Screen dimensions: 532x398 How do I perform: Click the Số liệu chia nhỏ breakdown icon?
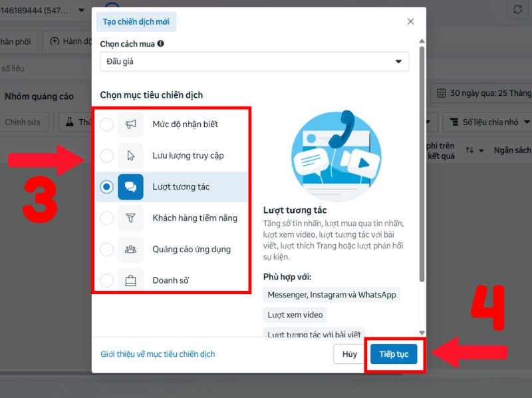(454, 122)
